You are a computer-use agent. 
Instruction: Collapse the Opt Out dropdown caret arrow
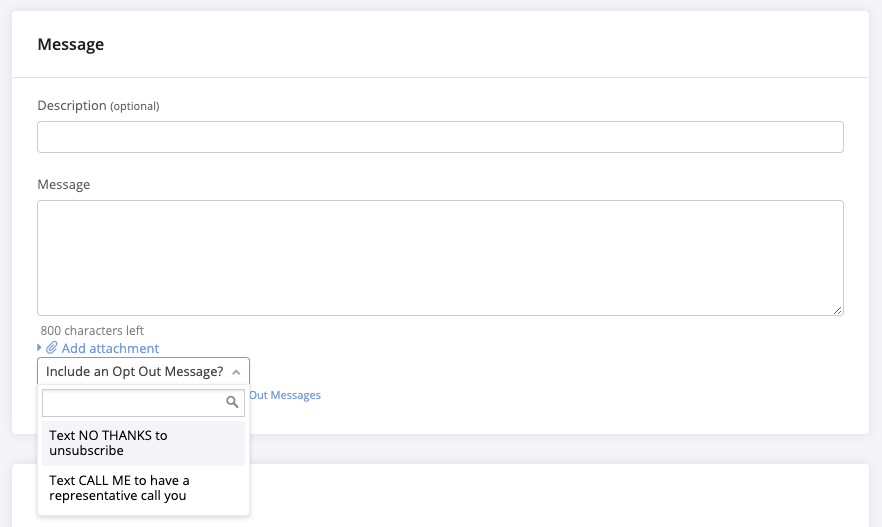pos(236,372)
